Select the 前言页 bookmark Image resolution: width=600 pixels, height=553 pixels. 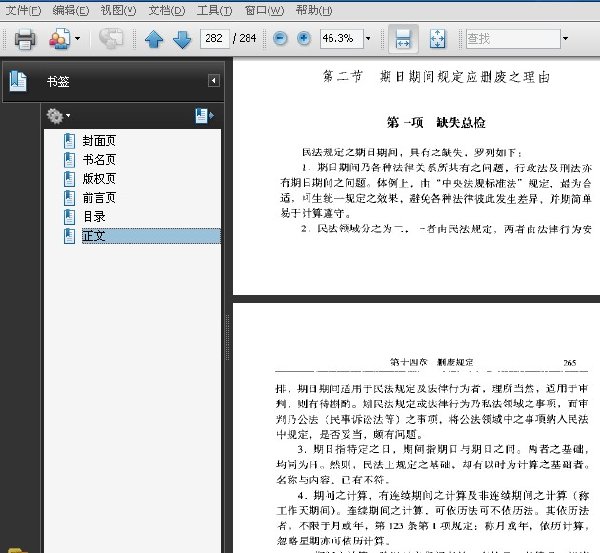[99, 198]
